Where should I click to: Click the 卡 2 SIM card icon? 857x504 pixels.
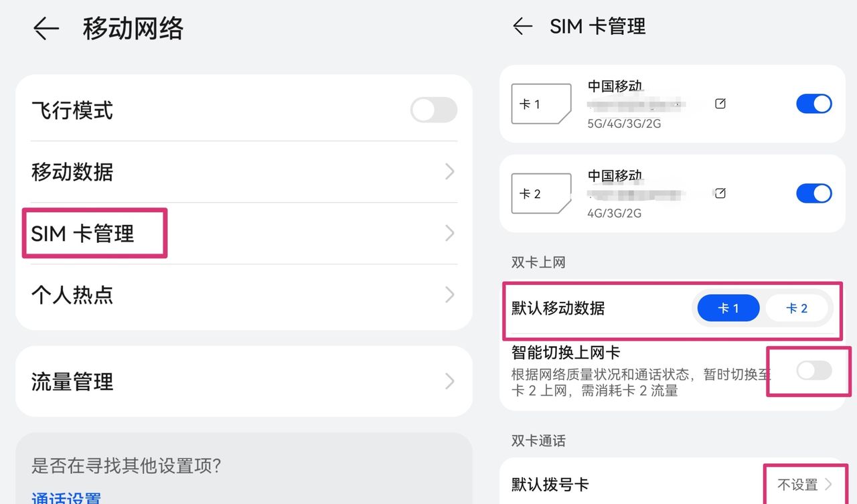coord(541,193)
